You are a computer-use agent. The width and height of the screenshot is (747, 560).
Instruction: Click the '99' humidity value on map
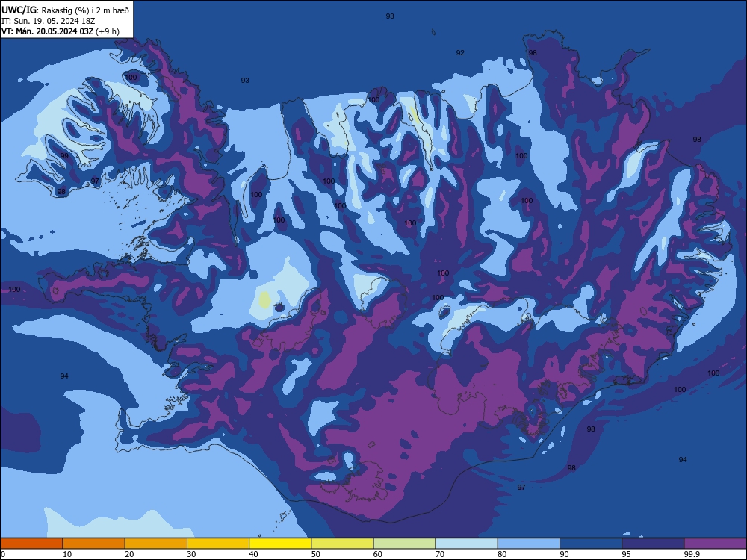point(64,156)
